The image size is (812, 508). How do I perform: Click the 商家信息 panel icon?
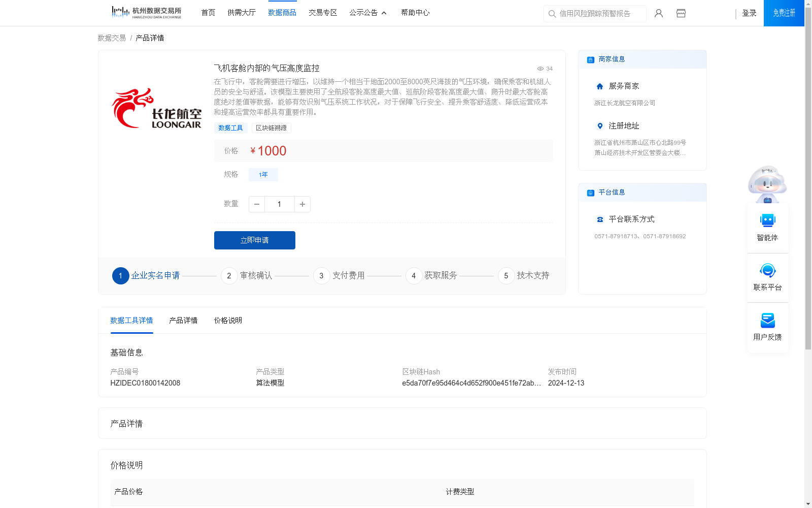(591, 59)
